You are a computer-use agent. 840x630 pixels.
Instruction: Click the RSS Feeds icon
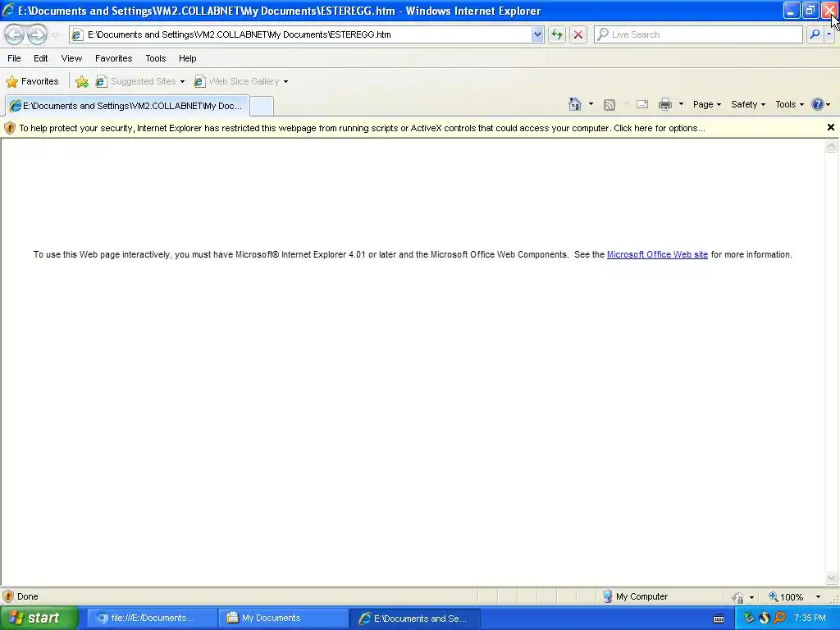click(609, 104)
